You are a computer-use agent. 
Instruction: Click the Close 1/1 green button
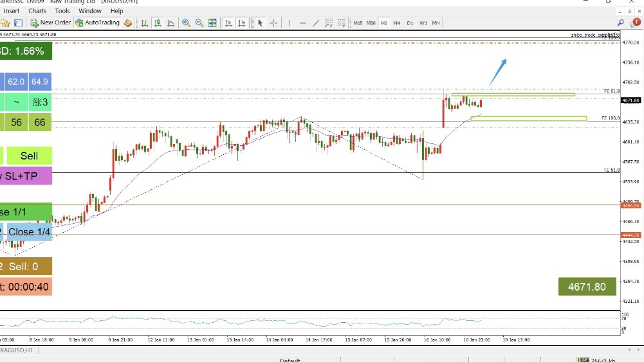26,212
